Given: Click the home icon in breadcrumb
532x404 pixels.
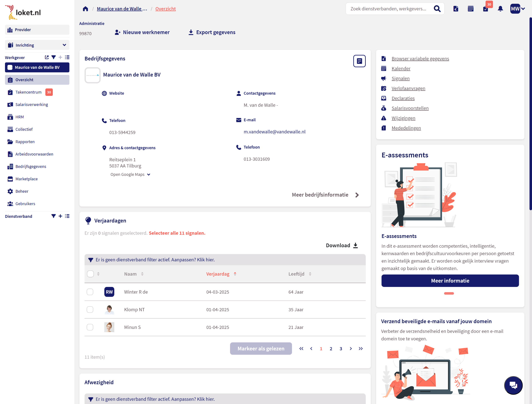Looking at the screenshot, I should (85, 9).
